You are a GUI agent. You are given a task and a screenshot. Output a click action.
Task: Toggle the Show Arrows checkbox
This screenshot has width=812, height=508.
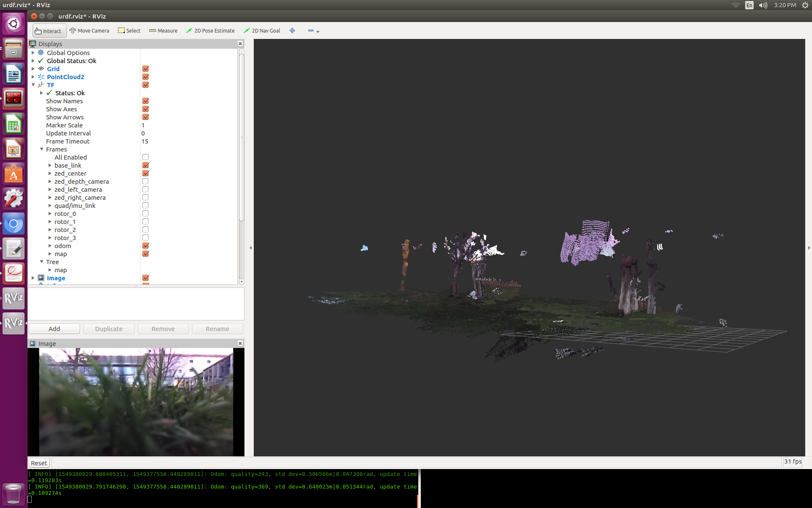point(145,117)
